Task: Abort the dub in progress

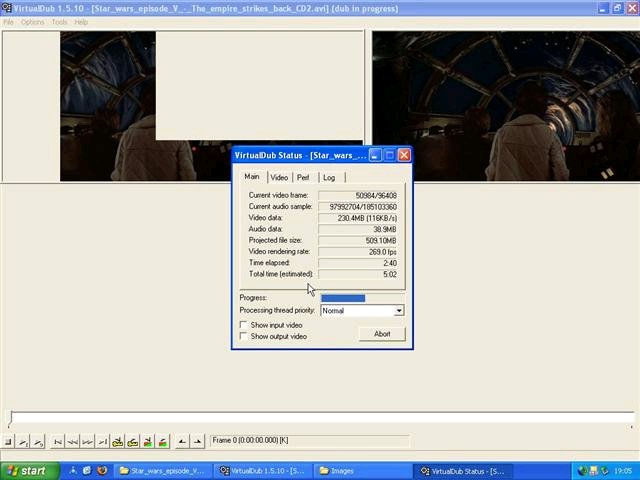Action: [382, 334]
